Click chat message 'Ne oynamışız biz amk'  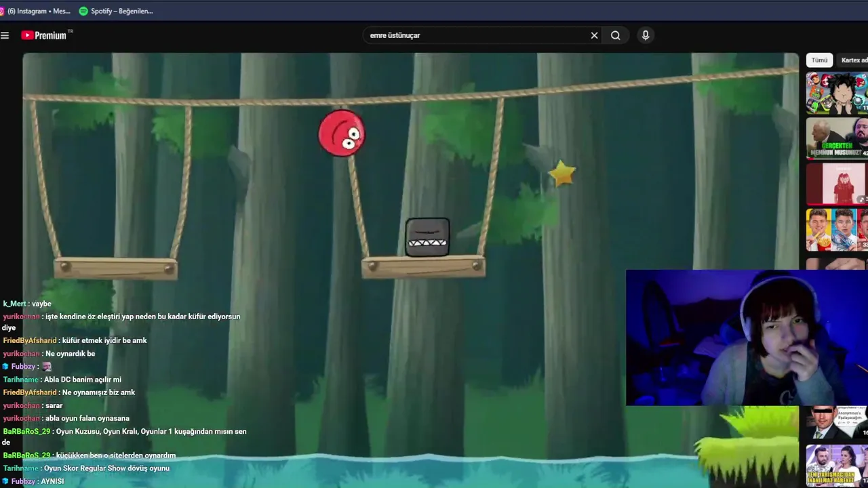tap(98, 392)
